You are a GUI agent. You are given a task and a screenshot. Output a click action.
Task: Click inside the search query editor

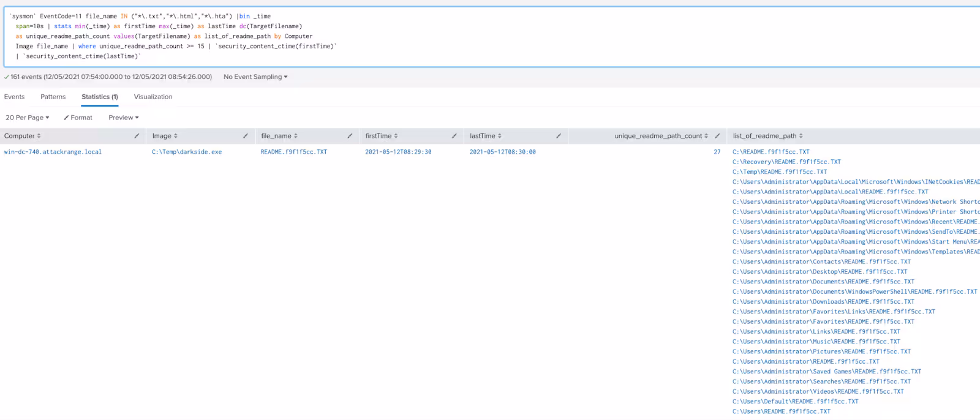[x=490, y=37]
